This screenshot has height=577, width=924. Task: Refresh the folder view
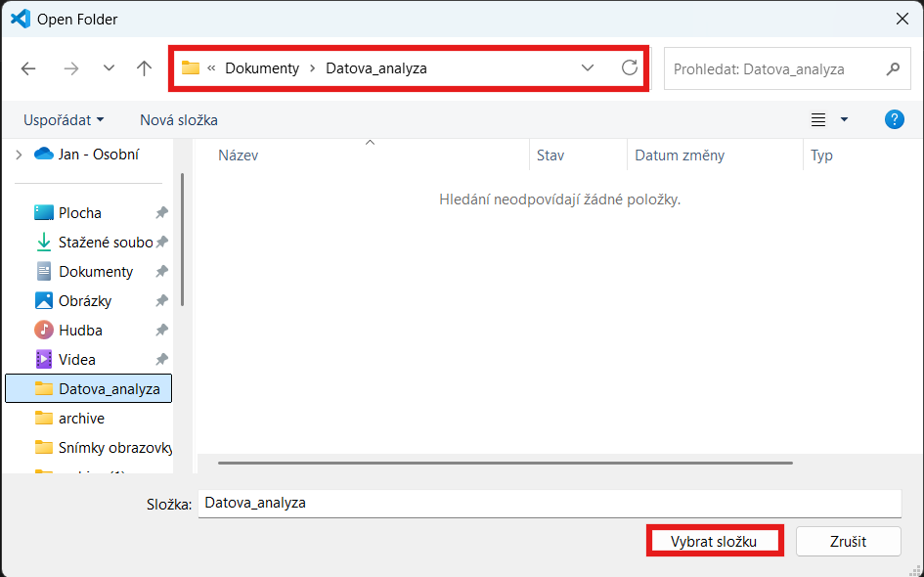630,67
